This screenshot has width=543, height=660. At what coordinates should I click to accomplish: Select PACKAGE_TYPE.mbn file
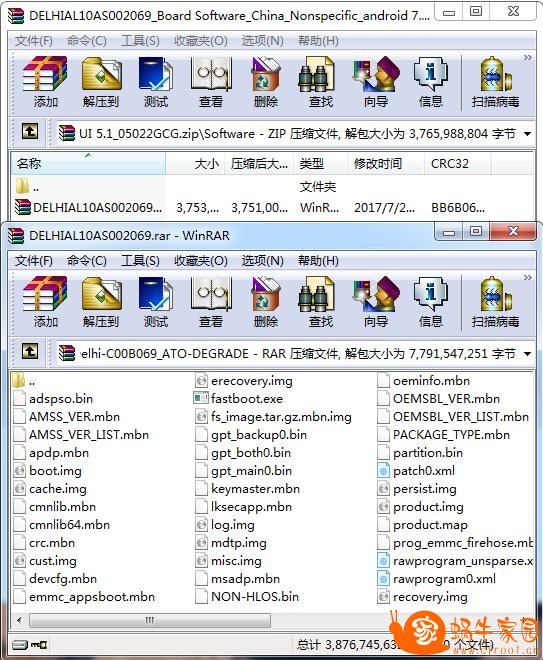pyautogui.click(x=444, y=434)
